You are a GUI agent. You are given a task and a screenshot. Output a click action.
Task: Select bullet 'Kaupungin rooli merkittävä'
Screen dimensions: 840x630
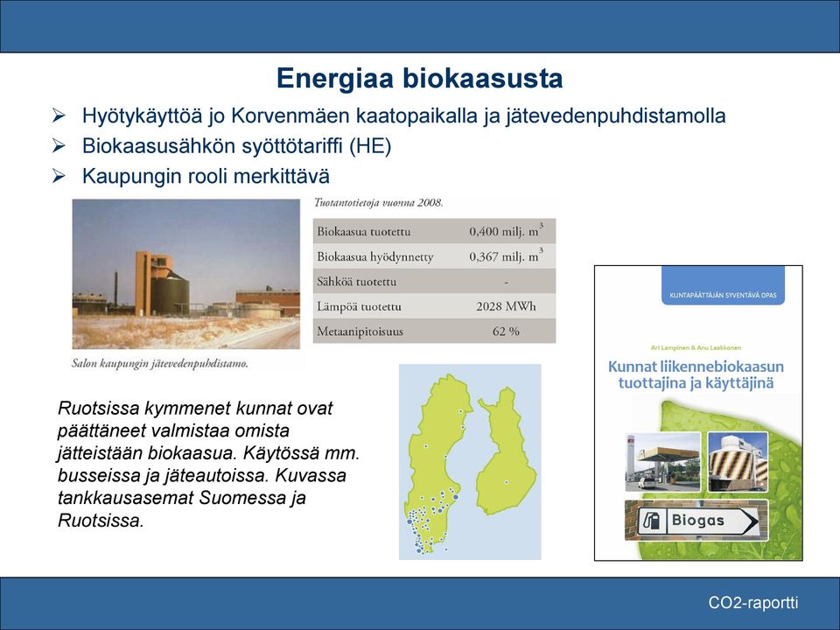click(206, 176)
